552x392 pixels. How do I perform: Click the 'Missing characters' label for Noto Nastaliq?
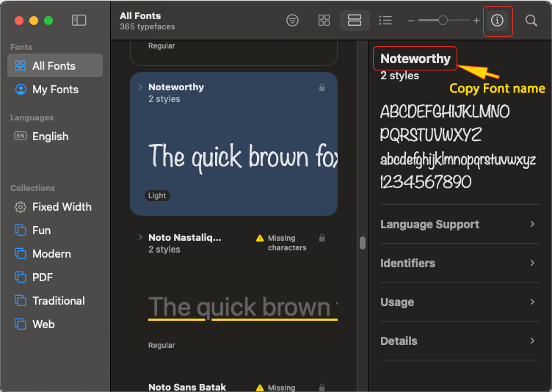click(x=287, y=243)
